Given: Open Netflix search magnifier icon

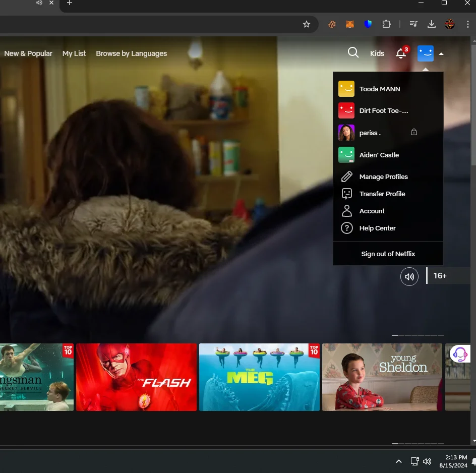Looking at the screenshot, I should click(353, 52).
